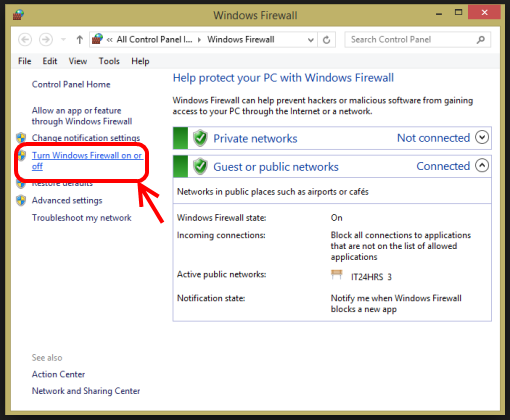Click the Not connected status text

click(433, 138)
